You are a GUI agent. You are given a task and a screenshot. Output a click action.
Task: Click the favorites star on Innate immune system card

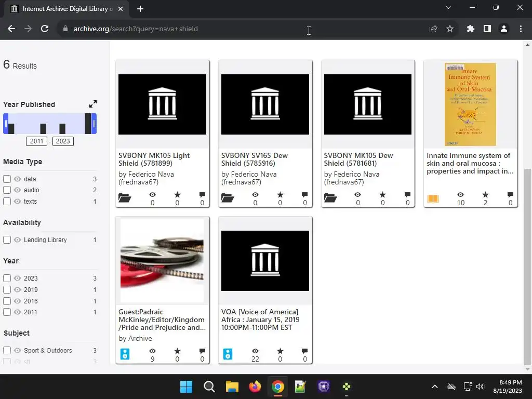pos(486,194)
